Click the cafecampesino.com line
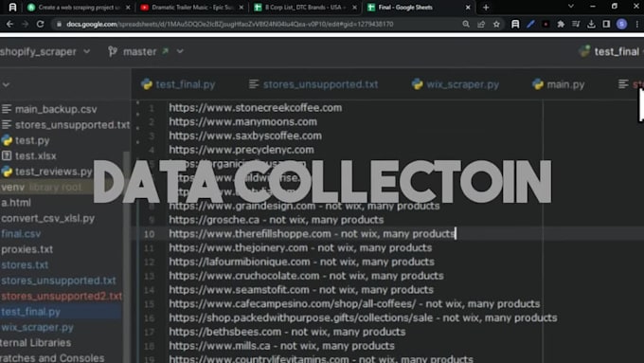 (x=354, y=304)
